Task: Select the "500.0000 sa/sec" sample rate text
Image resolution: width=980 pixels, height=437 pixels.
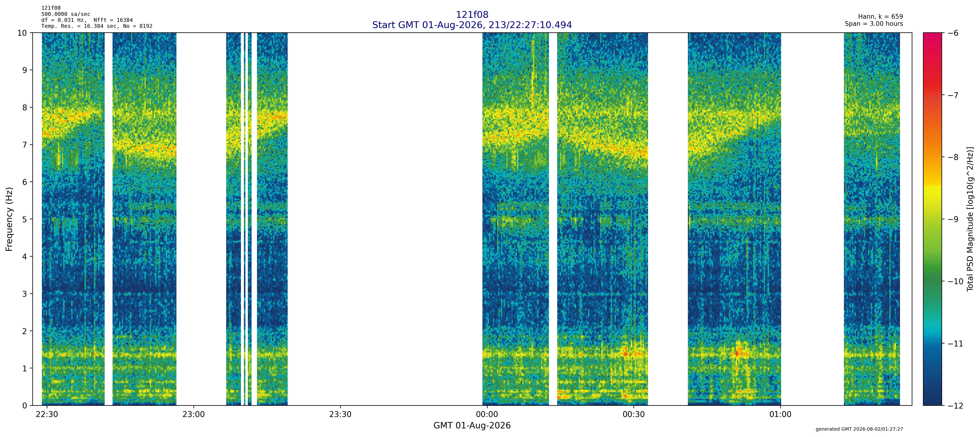Action: pos(66,14)
